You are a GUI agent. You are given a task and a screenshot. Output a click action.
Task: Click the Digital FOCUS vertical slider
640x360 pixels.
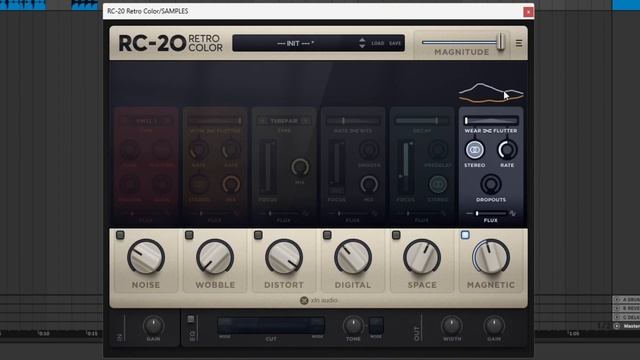[336, 167]
